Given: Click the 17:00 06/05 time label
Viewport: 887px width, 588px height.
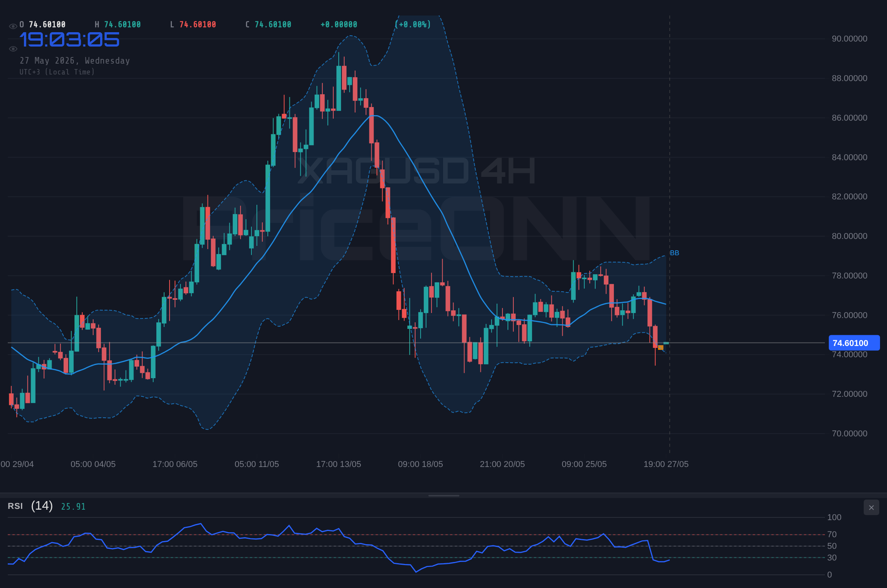Looking at the screenshot, I should (x=175, y=464).
